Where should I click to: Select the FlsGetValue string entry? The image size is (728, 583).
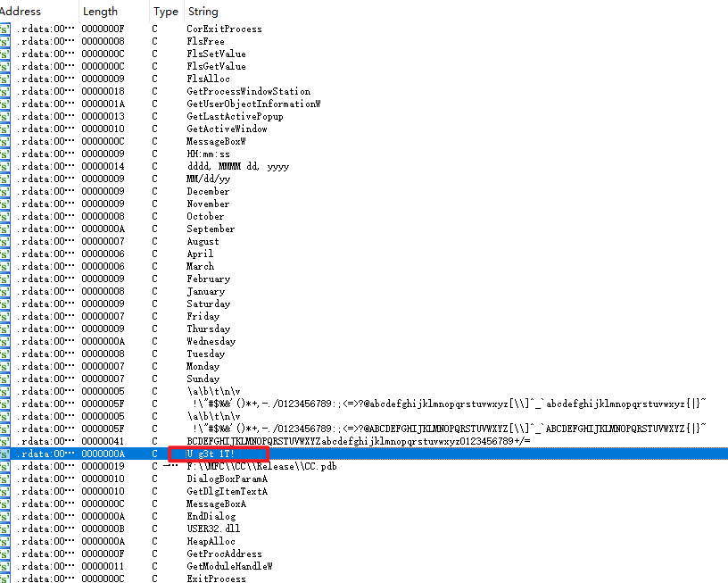tap(216, 66)
